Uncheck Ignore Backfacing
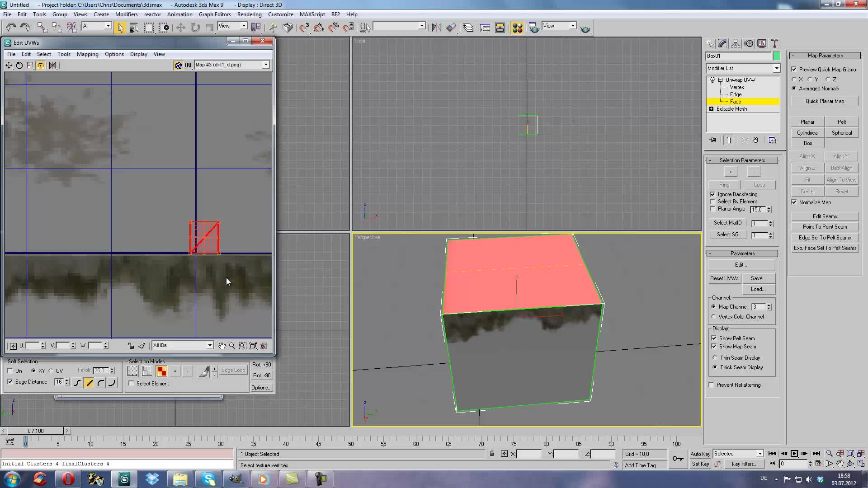 tap(713, 194)
